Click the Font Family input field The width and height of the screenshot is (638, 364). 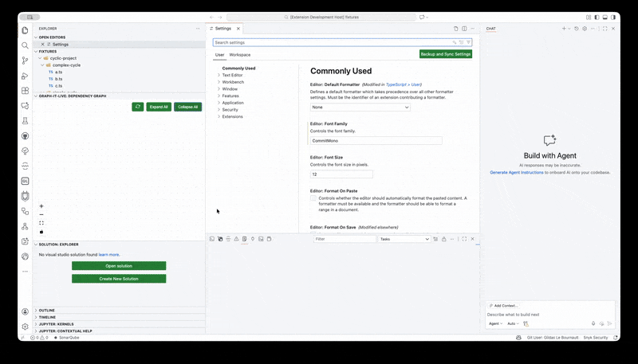click(x=376, y=140)
